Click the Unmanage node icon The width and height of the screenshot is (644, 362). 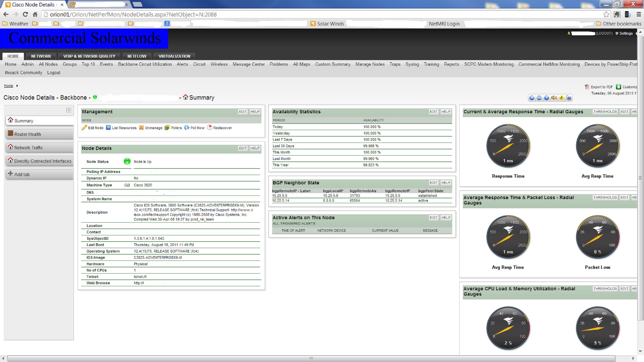(x=142, y=128)
